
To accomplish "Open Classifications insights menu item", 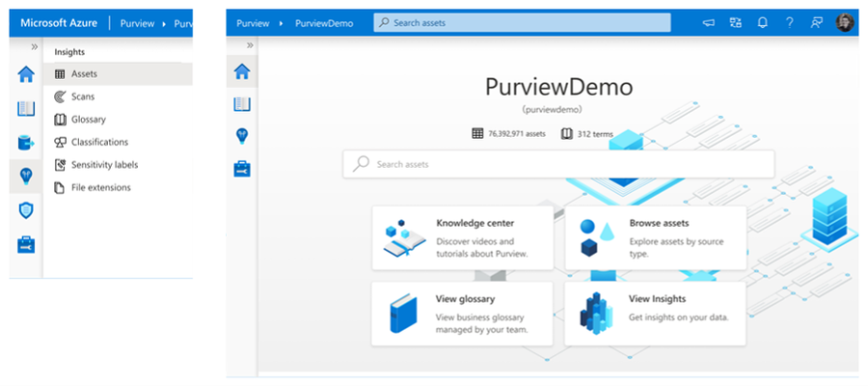I will (x=118, y=142).
